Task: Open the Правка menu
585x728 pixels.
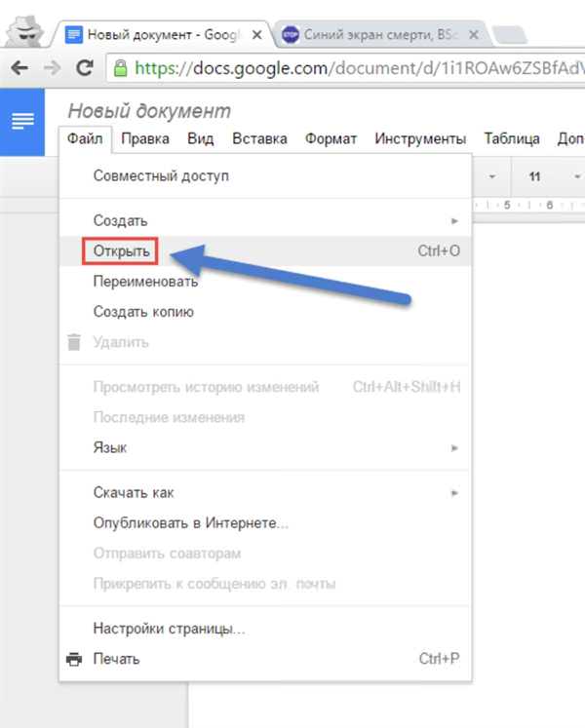Action: click(145, 138)
